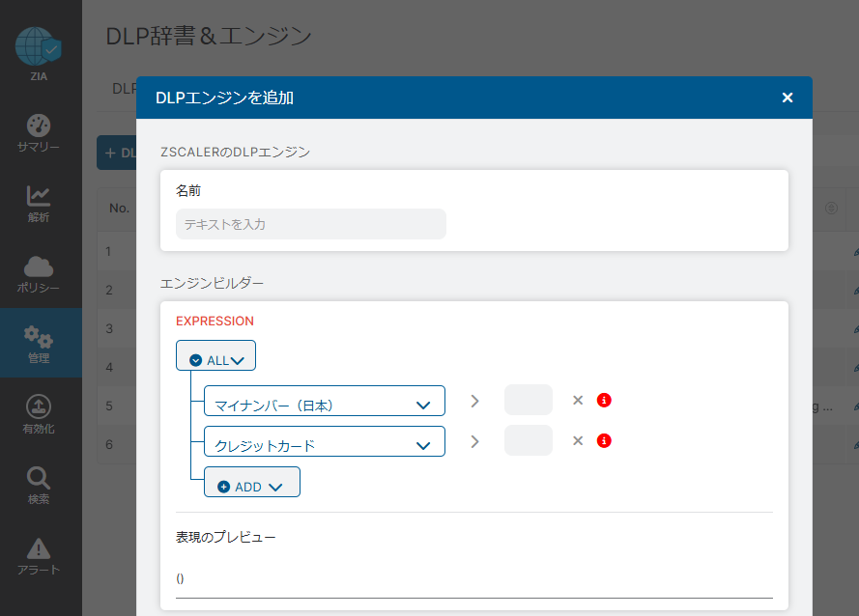Open the 解析 analytics section
Image resolution: width=859 pixels, height=616 pixels.
point(39,204)
